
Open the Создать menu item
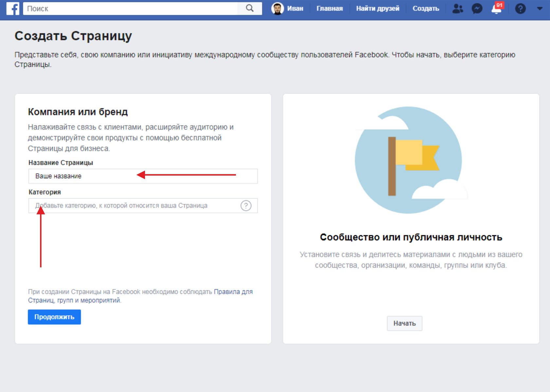pos(426,9)
